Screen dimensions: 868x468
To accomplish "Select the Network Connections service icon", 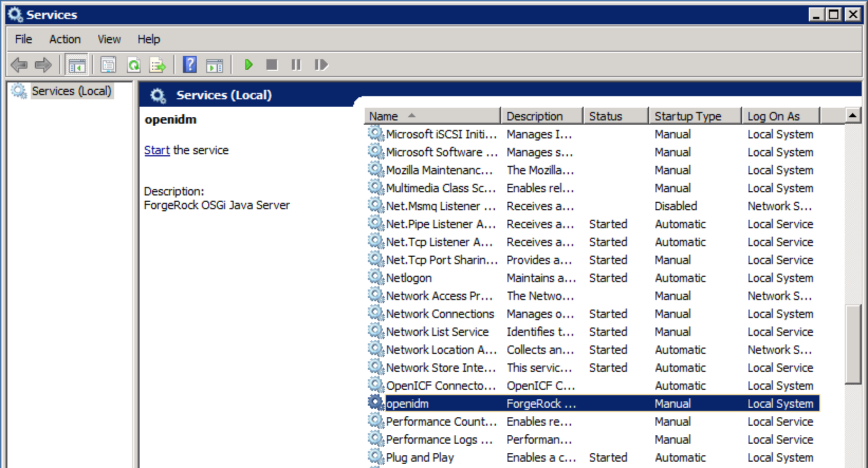I will [x=376, y=313].
